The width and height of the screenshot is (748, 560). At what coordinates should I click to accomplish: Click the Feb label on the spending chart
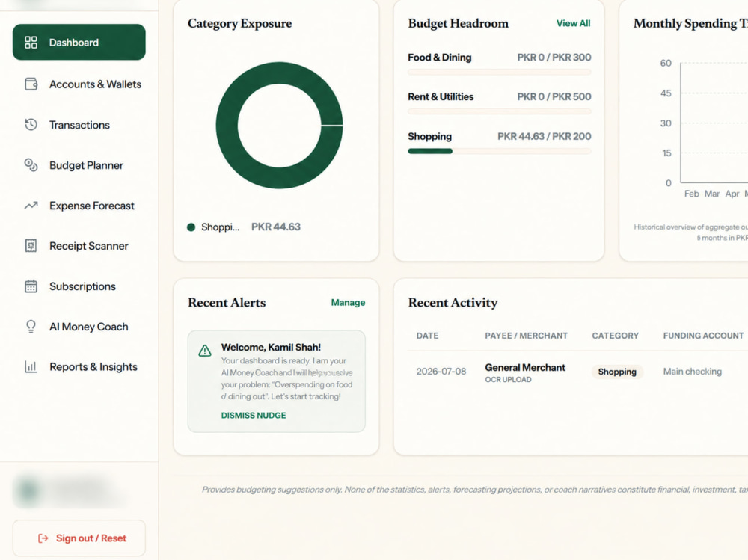[691, 194]
